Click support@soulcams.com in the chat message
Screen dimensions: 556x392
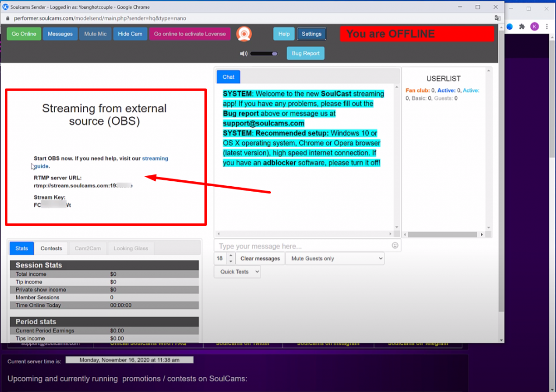[x=263, y=123]
